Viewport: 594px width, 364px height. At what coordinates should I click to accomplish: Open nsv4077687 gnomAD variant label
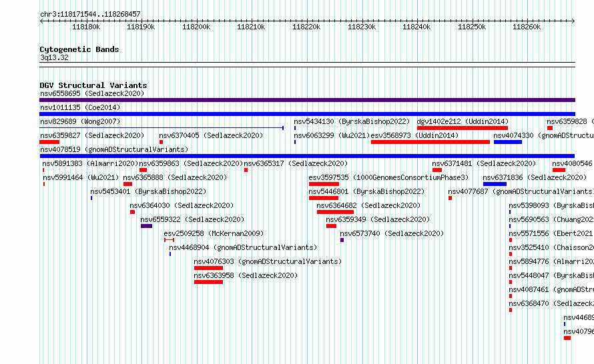click(x=521, y=191)
